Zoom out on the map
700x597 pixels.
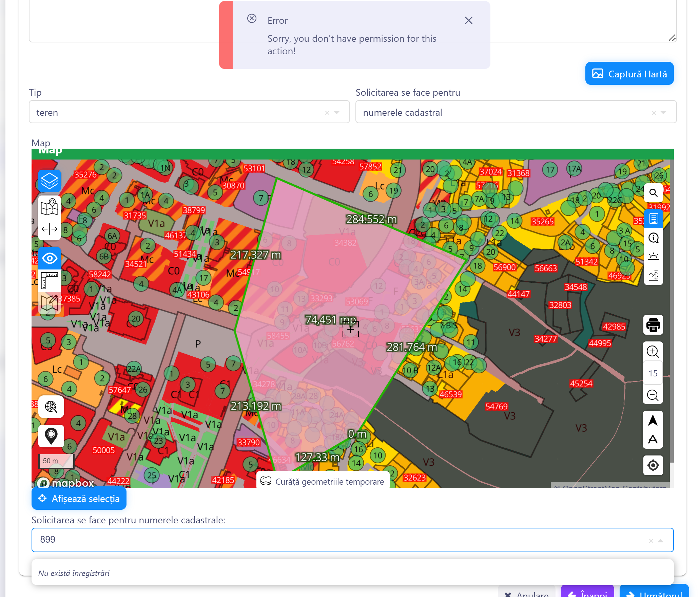[653, 395]
